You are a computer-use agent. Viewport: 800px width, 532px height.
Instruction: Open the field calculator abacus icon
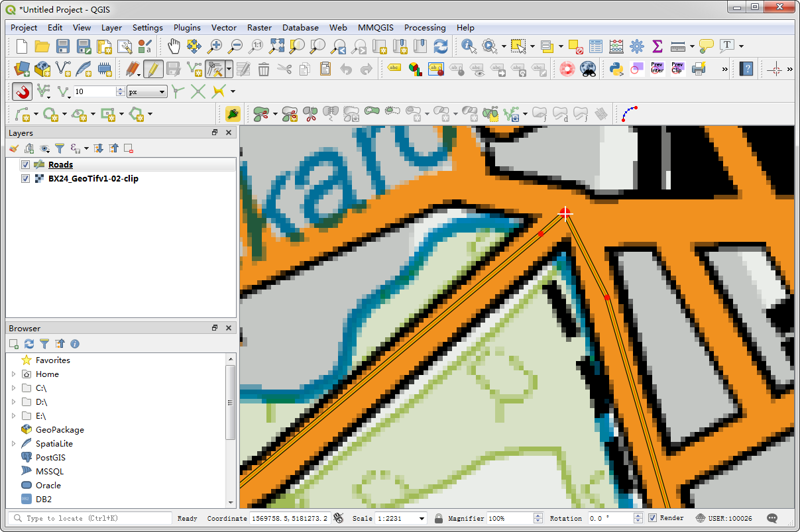click(x=616, y=46)
